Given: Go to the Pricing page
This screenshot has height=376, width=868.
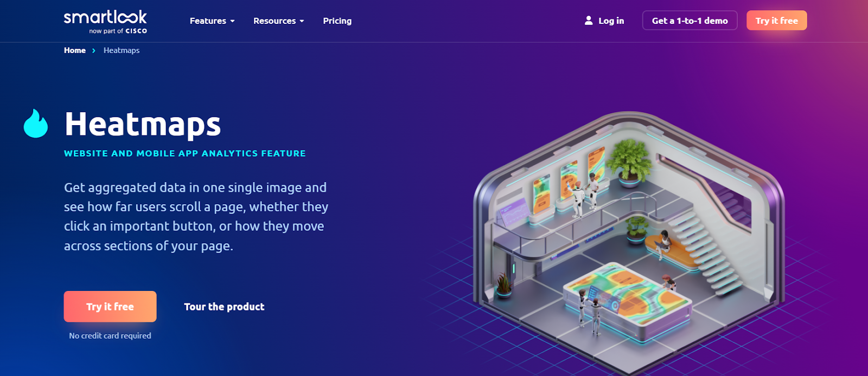Looking at the screenshot, I should click(337, 21).
